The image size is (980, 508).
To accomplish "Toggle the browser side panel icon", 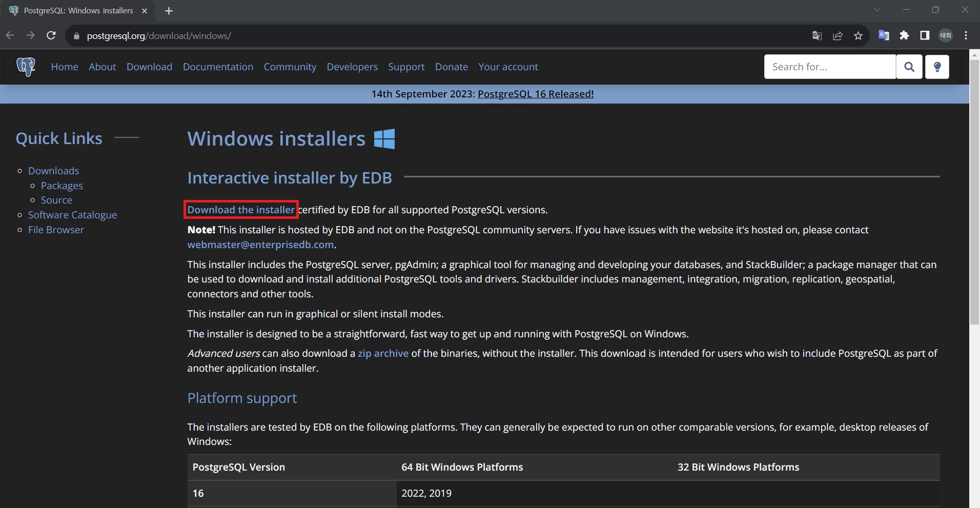I will click(925, 35).
